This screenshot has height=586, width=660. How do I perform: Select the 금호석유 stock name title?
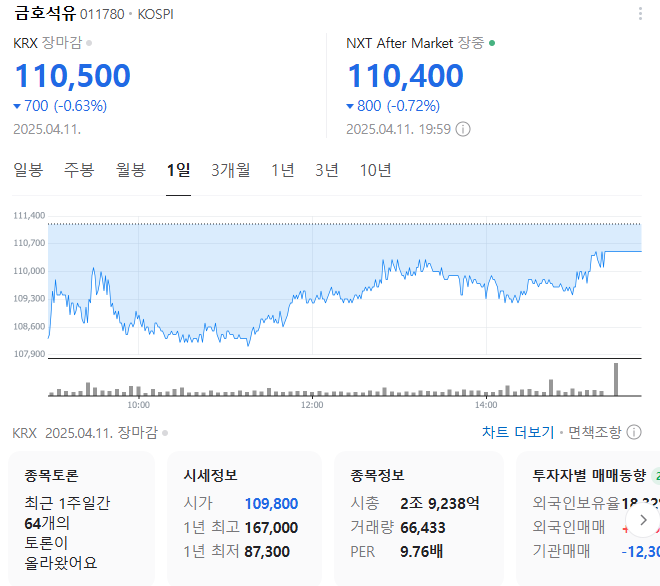click(45, 13)
